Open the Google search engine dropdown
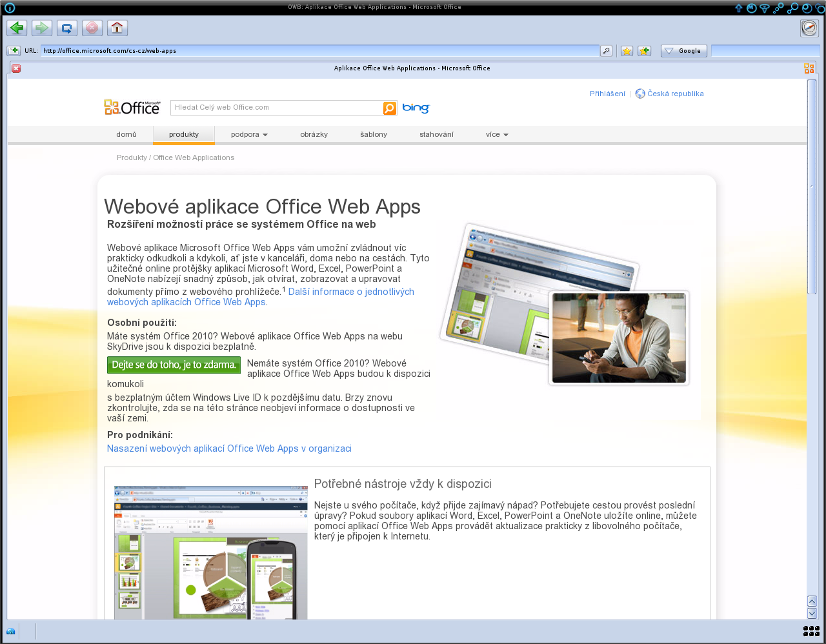The image size is (826, 644). coord(684,51)
